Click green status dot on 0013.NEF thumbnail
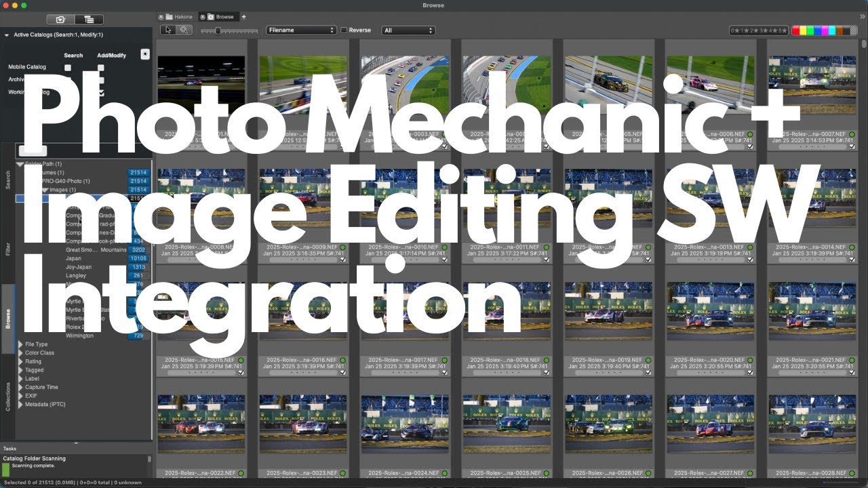 pyautogui.click(x=750, y=247)
